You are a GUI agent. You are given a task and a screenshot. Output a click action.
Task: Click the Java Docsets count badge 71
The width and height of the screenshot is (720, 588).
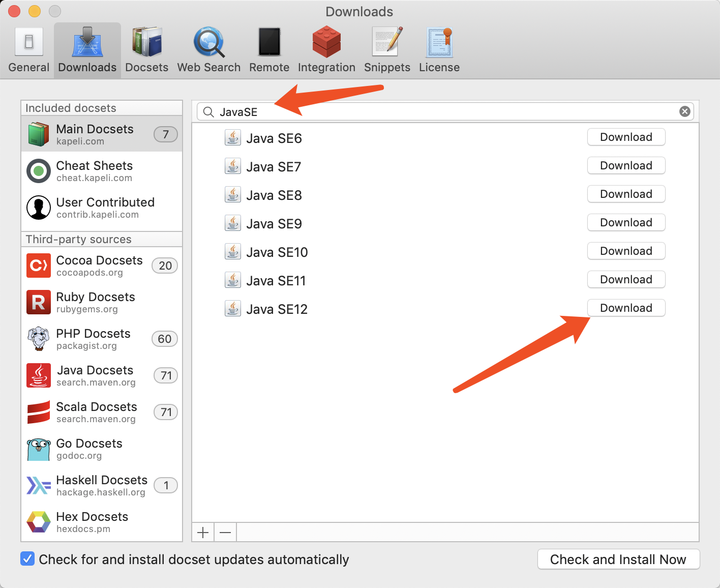[166, 375]
